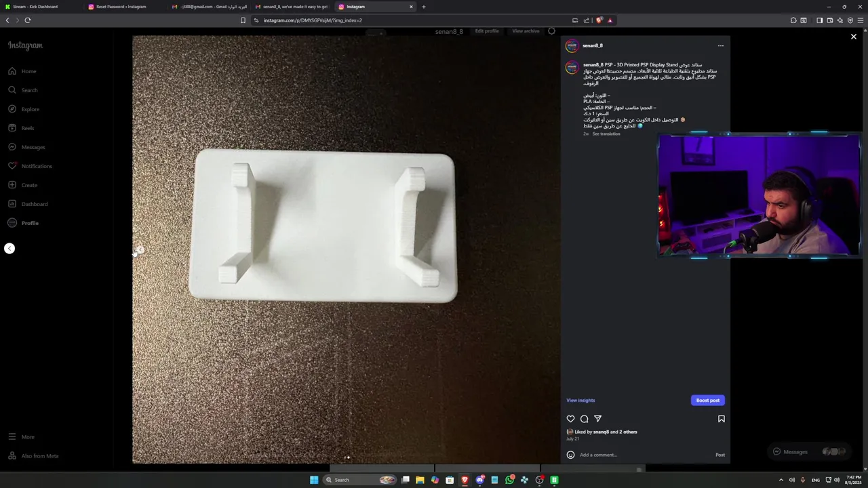Reload the page
Image resolution: width=868 pixels, height=488 pixels.
(x=28, y=20)
